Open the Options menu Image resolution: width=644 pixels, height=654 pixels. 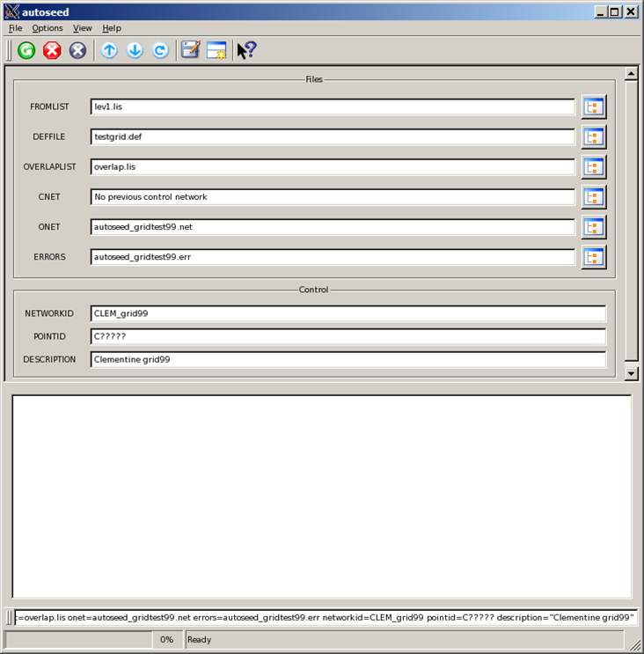(x=48, y=28)
